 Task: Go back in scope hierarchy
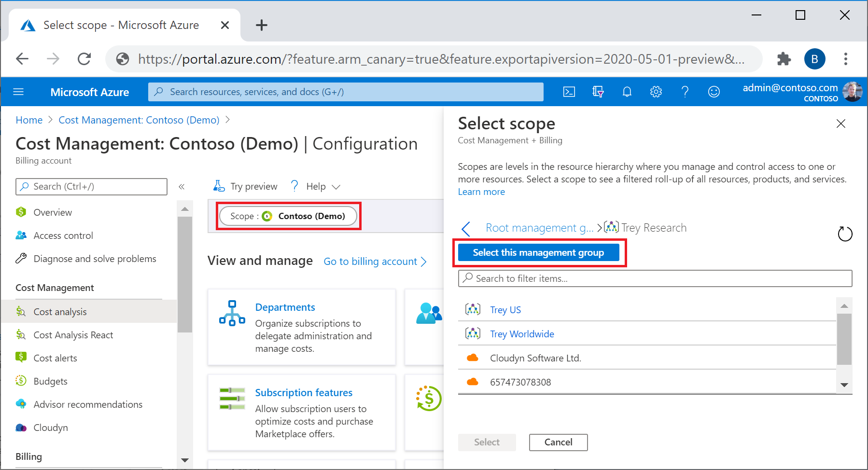coord(466,228)
